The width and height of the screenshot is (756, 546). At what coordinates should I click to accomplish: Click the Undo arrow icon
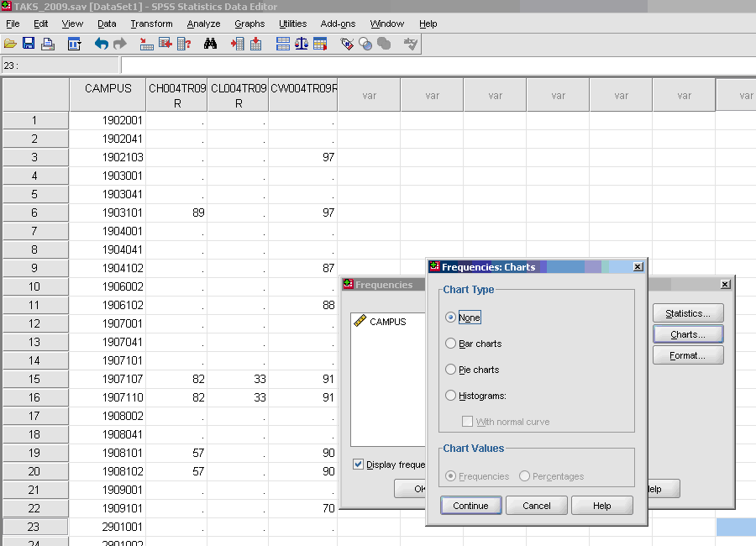pyautogui.click(x=102, y=44)
